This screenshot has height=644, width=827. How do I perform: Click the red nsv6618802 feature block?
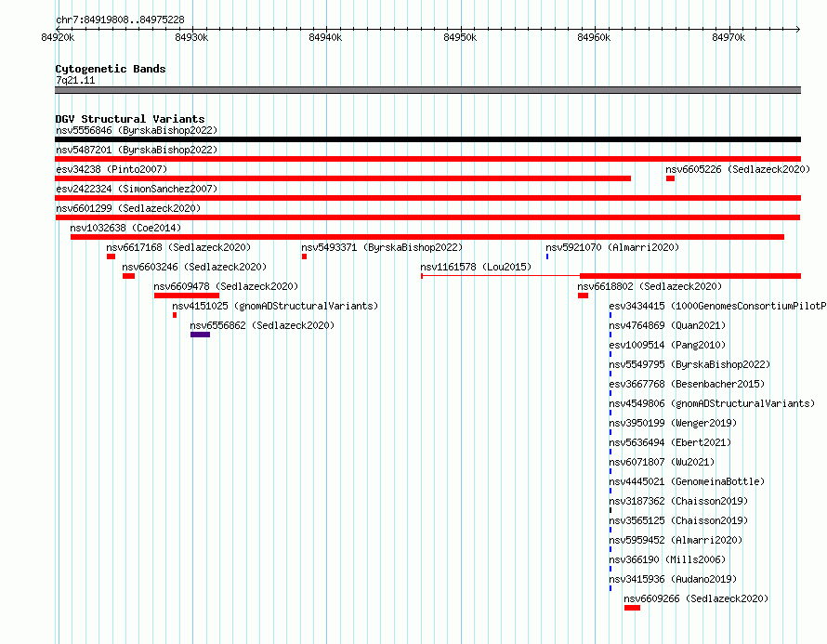583,296
